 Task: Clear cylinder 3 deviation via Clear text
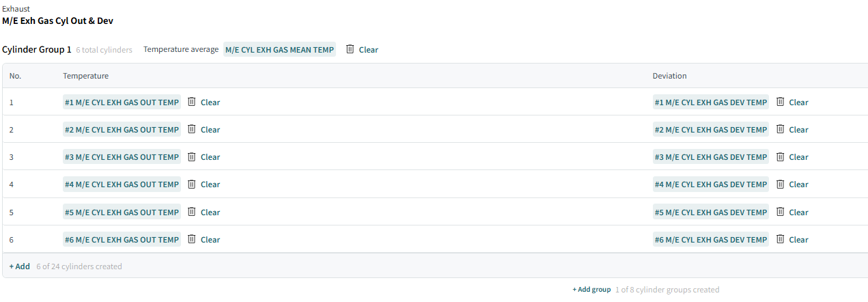(x=799, y=157)
